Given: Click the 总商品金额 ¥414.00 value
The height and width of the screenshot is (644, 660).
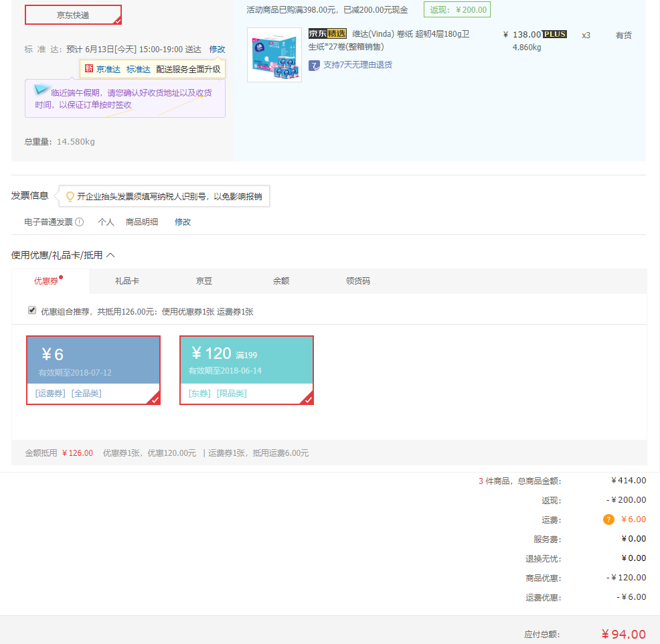Looking at the screenshot, I should pyautogui.click(x=629, y=480).
